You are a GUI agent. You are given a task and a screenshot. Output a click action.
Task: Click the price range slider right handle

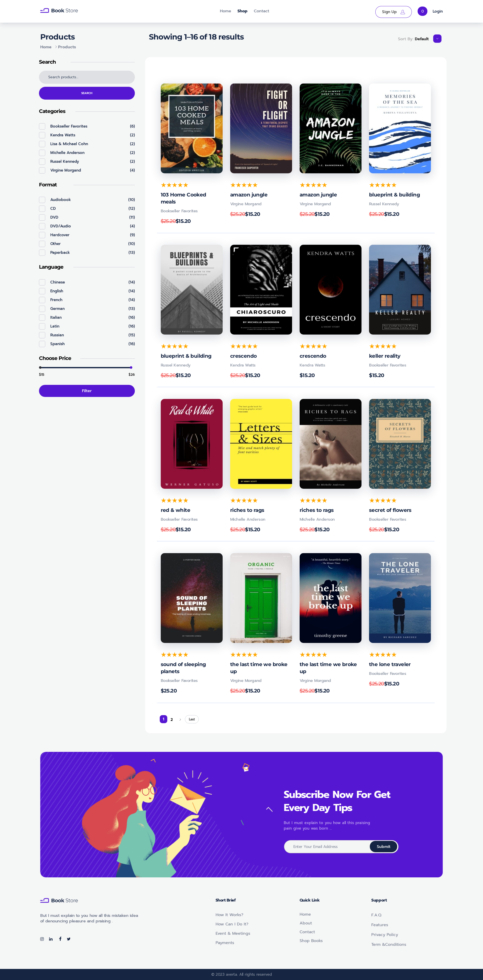click(131, 367)
